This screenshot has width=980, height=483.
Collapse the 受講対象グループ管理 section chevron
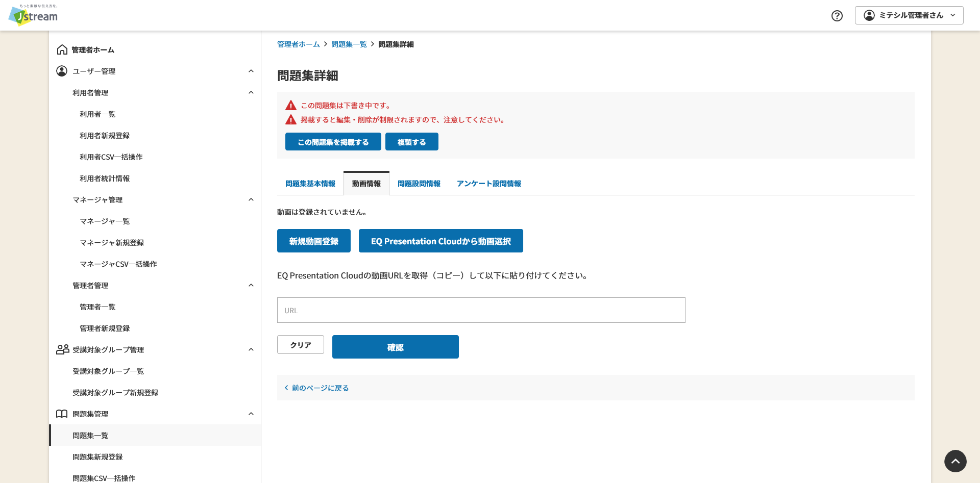pos(251,349)
